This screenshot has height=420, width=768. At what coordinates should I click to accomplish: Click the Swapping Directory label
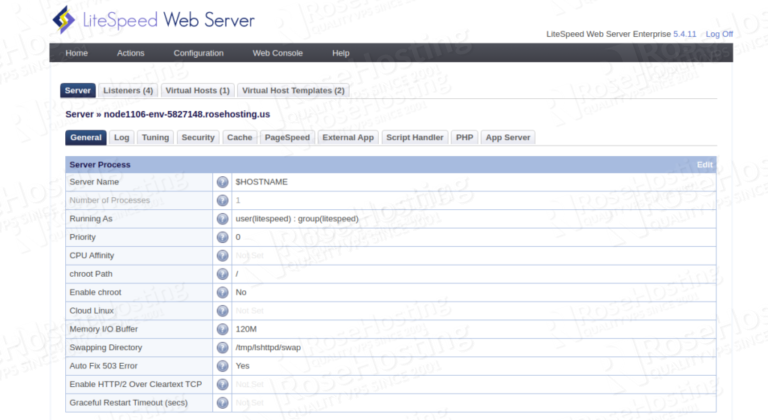pos(106,347)
